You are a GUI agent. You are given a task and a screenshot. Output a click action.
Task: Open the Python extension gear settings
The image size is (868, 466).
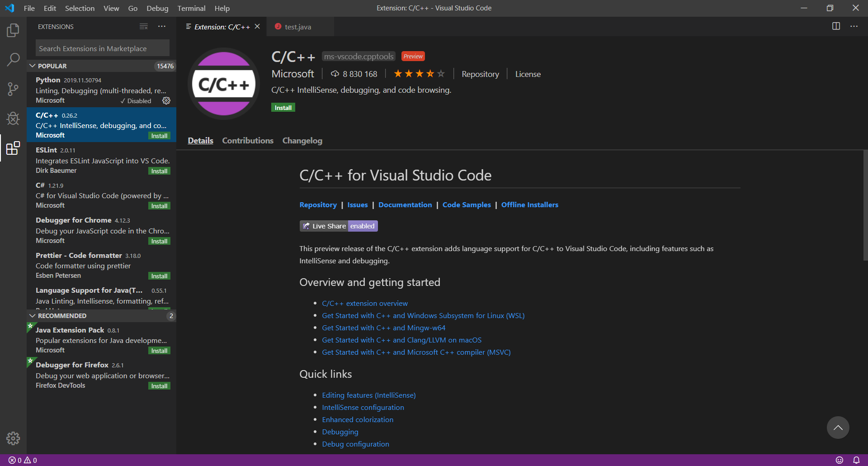(166, 101)
